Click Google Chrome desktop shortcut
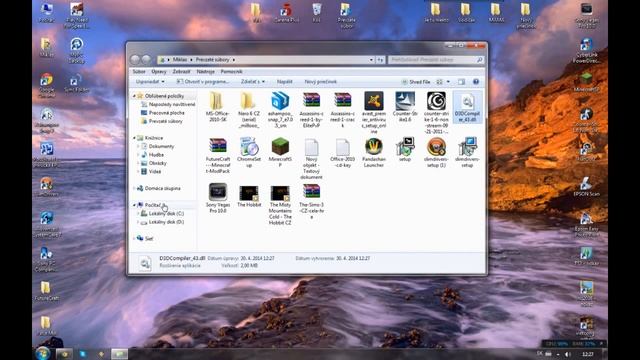Viewport: 640px width, 360px height. click(47, 86)
